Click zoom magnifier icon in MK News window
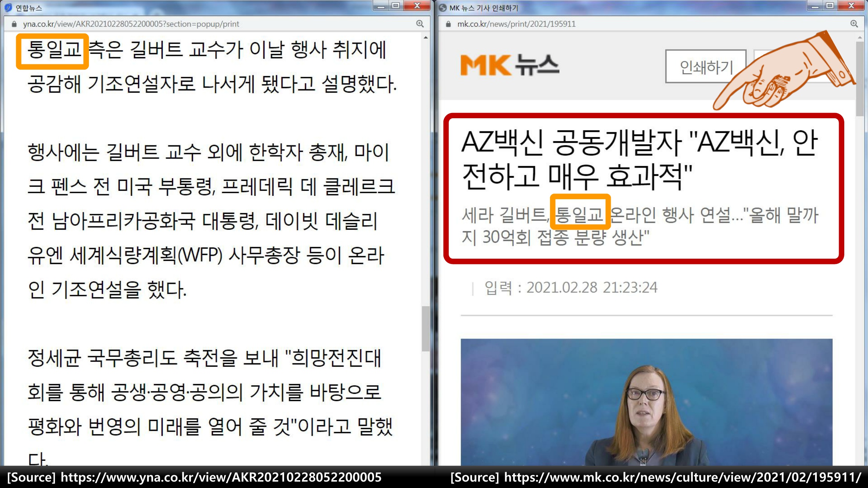Screen dimensions: 868x488 (854, 24)
